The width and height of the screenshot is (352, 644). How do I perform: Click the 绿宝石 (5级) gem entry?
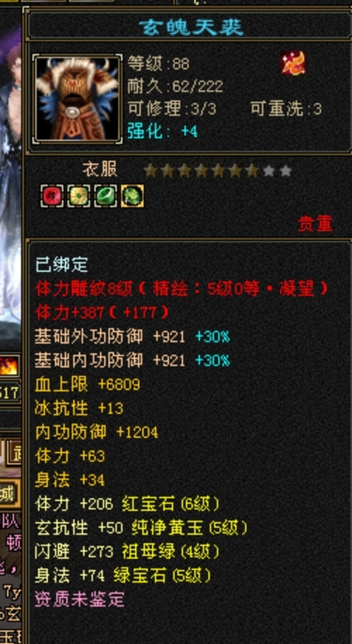click(x=162, y=575)
